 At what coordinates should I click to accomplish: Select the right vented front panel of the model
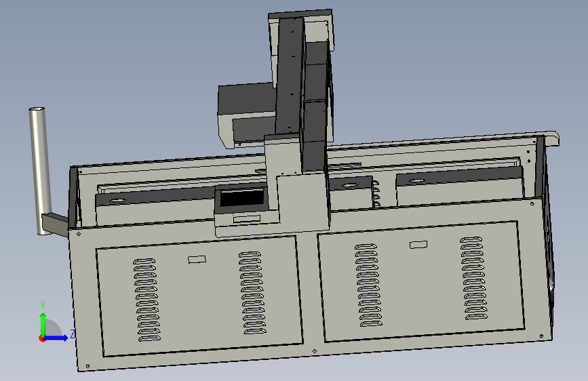click(x=420, y=281)
